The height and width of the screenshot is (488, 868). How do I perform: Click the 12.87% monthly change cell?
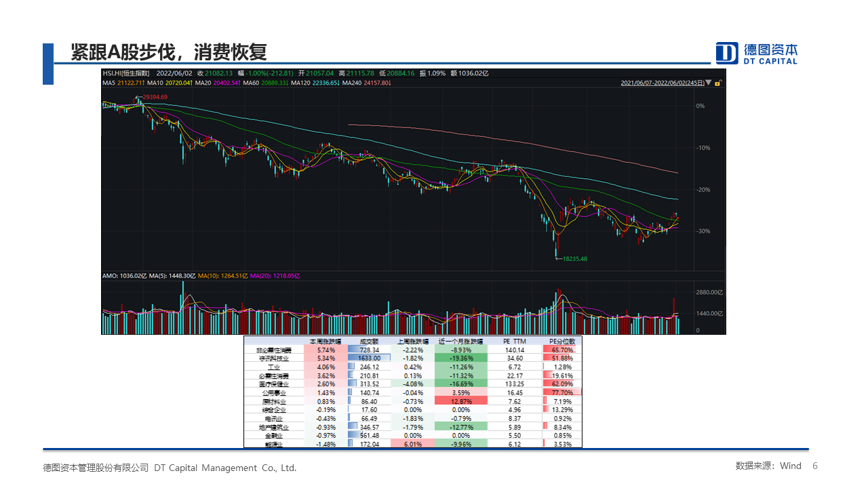(461, 401)
